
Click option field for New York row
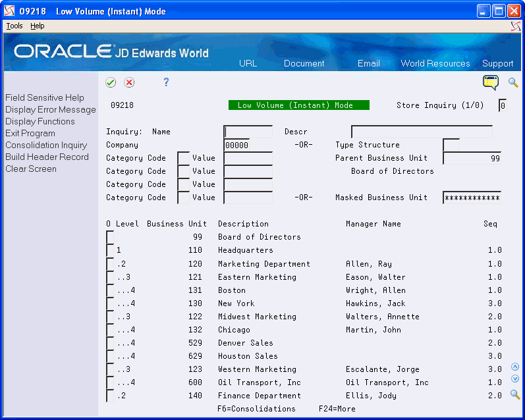[110, 303]
